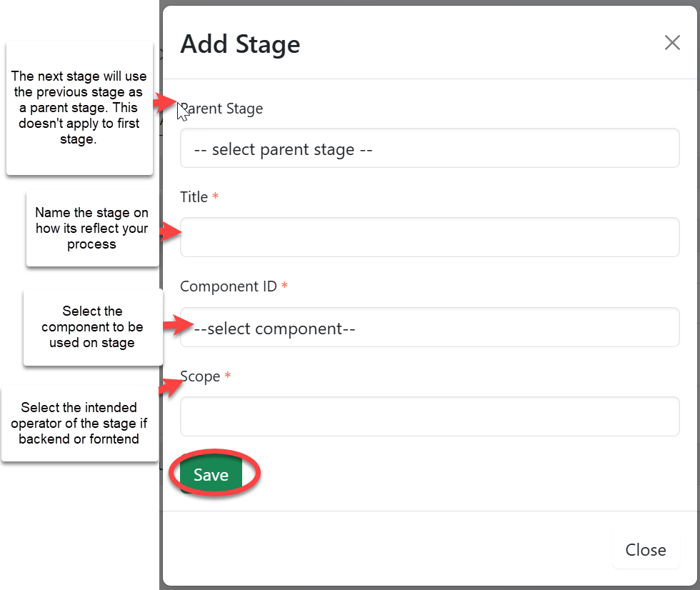Close the Add Stage dialog with the X icon
700x590 pixels.
[x=672, y=43]
